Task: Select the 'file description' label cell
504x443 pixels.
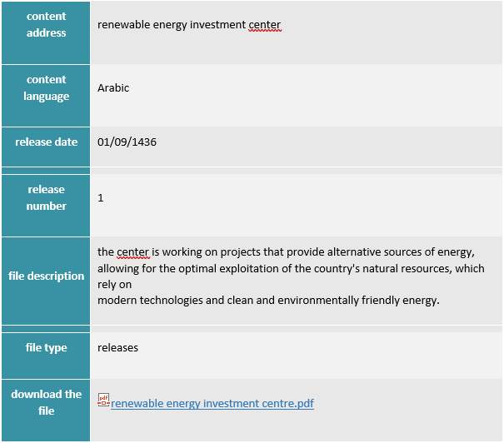Action: point(46,276)
